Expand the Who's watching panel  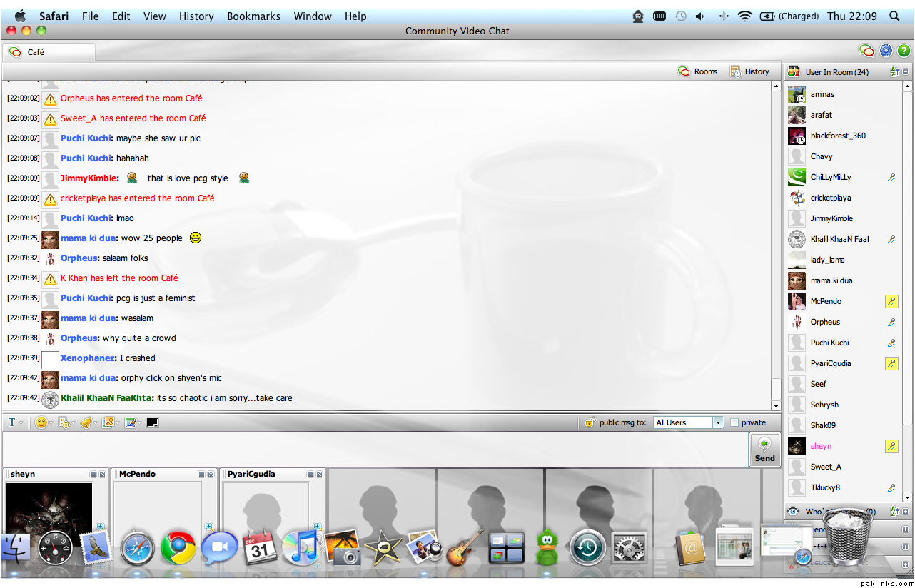pyautogui.click(x=906, y=511)
